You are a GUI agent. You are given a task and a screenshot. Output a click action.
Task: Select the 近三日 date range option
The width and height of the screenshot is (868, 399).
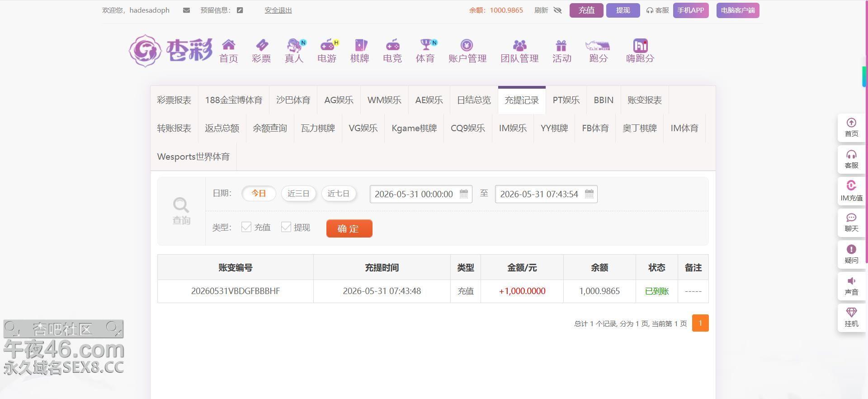[x=298, y=194]
